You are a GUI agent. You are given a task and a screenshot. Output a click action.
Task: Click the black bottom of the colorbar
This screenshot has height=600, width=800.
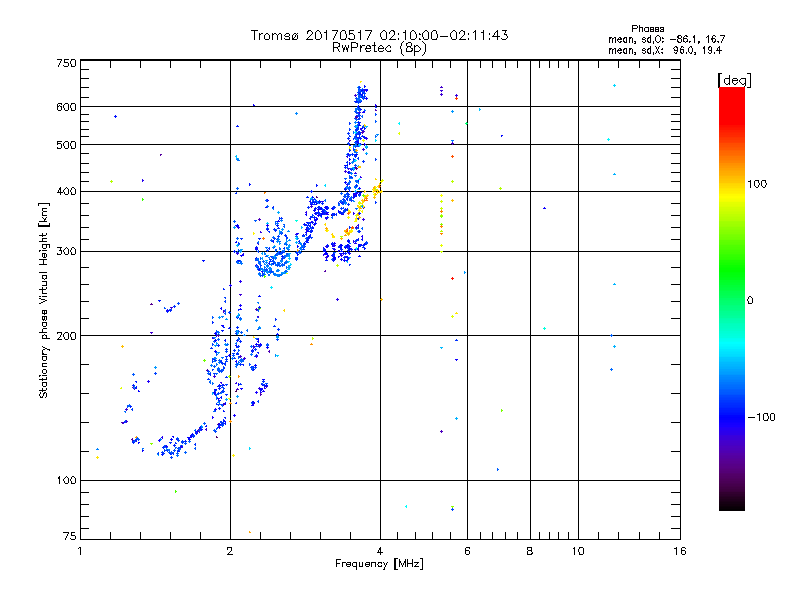(732, 504)
